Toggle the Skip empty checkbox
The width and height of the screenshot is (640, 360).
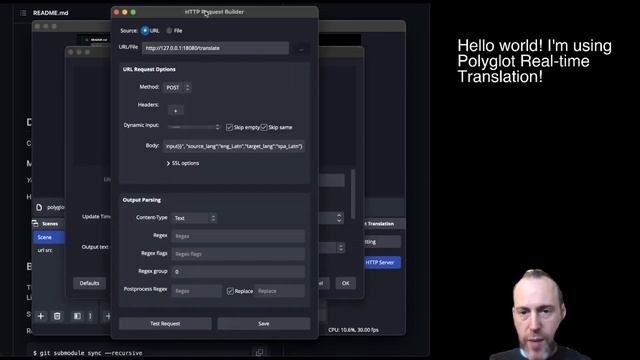pyautogui.click(x=229, y=127)
